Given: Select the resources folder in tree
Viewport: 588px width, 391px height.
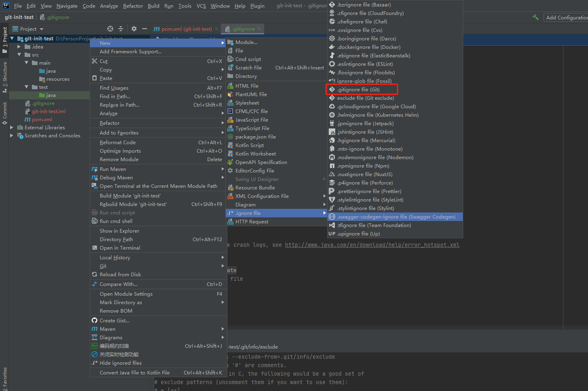Looking at the screenshot, I should point(58,79).
